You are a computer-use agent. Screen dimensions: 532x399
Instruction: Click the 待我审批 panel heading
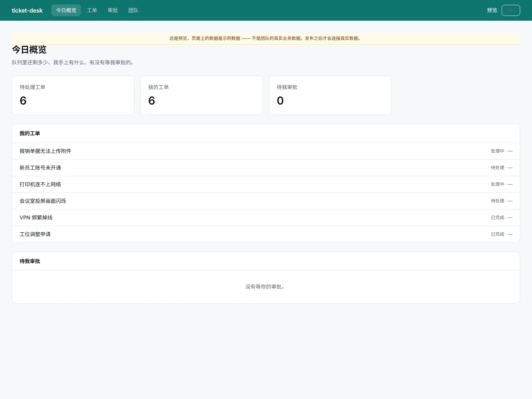tap(30, 261)
